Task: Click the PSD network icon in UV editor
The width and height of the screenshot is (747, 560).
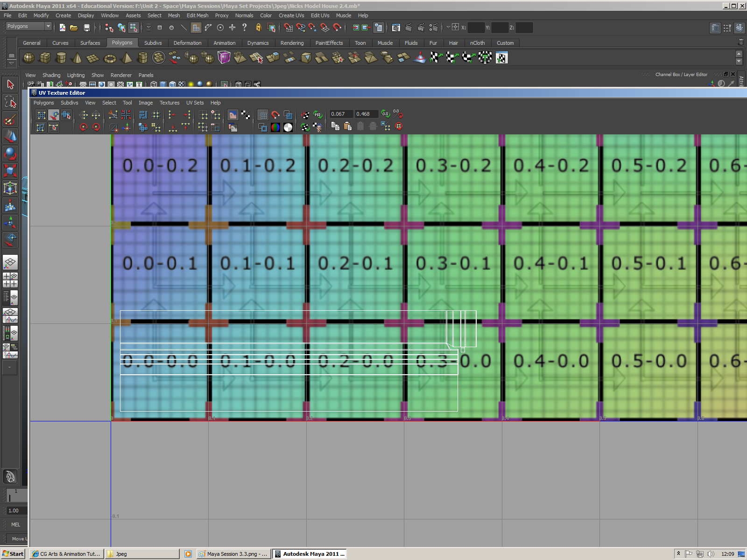Action: point(318,114)
